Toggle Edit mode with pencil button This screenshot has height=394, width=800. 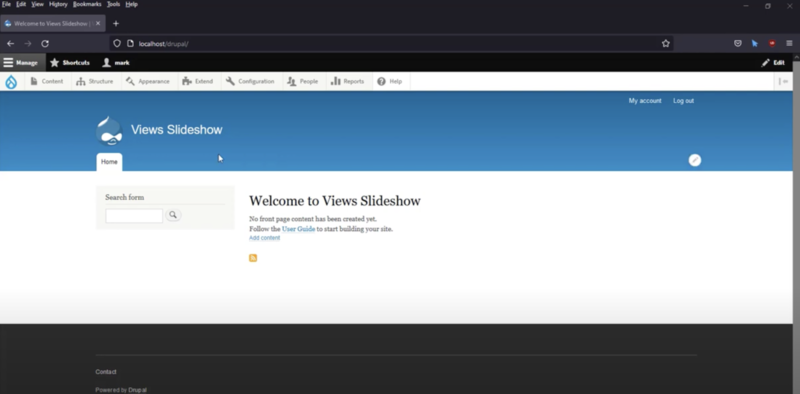click(773, 63)
